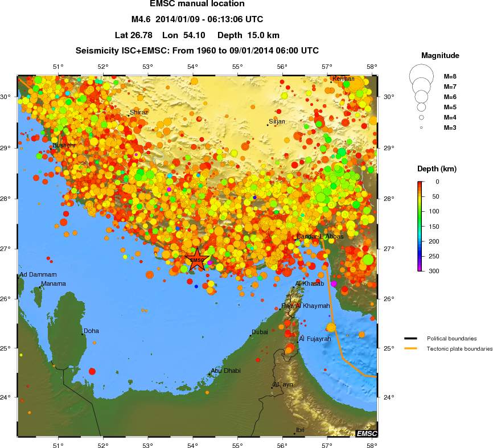Click the M4.6 date and time line
Image resolution: width=493 pixels, height=448 pixels.
[197, 19]
